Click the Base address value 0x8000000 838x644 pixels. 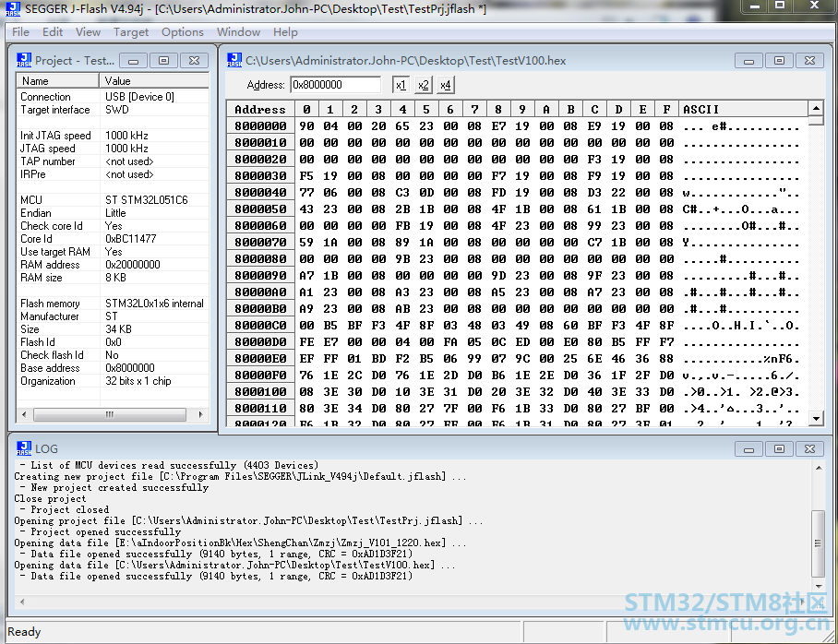[129, 368]
